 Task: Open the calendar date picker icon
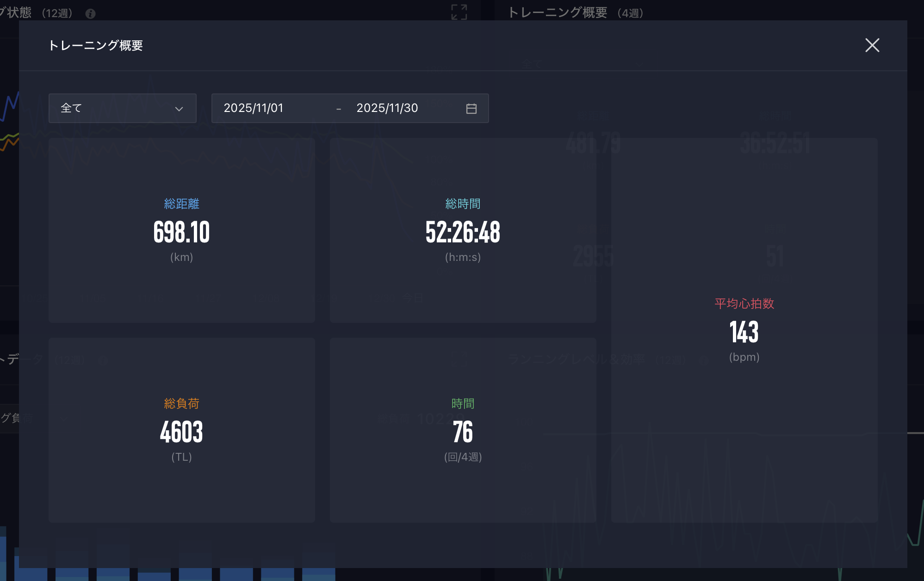[471, 109]
